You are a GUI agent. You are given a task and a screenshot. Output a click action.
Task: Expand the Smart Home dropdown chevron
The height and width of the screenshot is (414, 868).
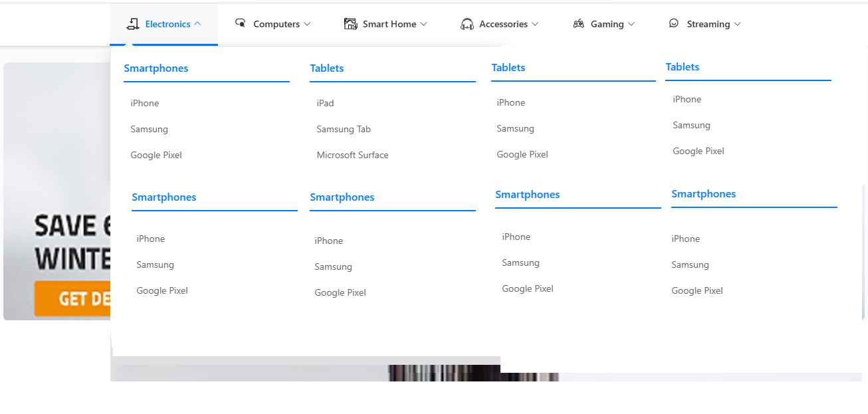(x=423, y=24)
